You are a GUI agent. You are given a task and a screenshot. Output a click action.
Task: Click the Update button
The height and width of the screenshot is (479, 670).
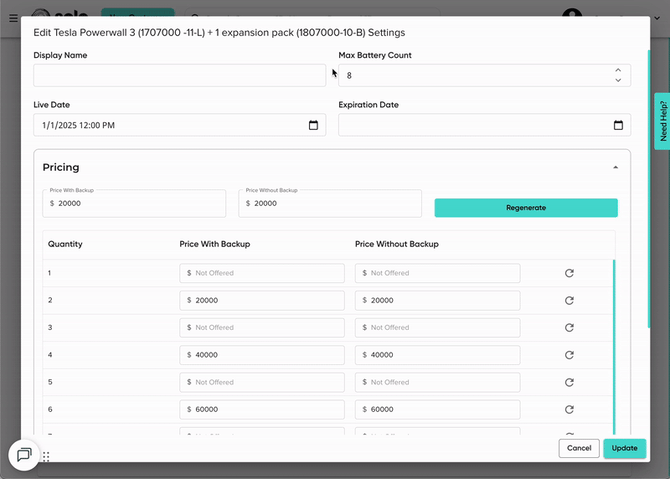625,448
